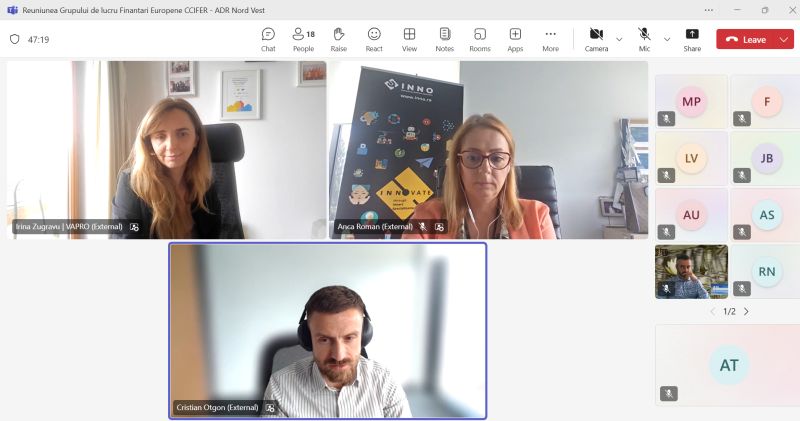Click Share screen button
This screenshot has height=421, width=800.
pyautogui.click(x=692, y=39)
